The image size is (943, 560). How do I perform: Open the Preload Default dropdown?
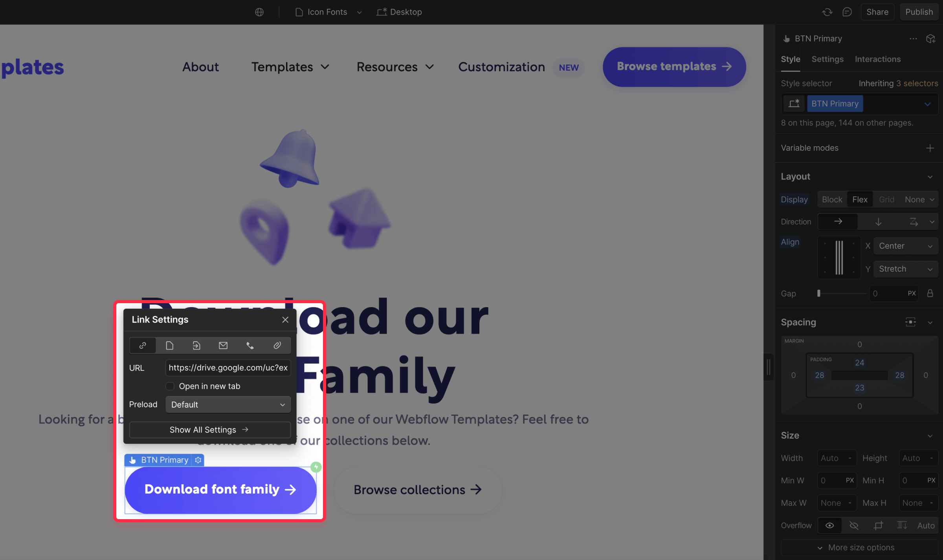(228, 404)
